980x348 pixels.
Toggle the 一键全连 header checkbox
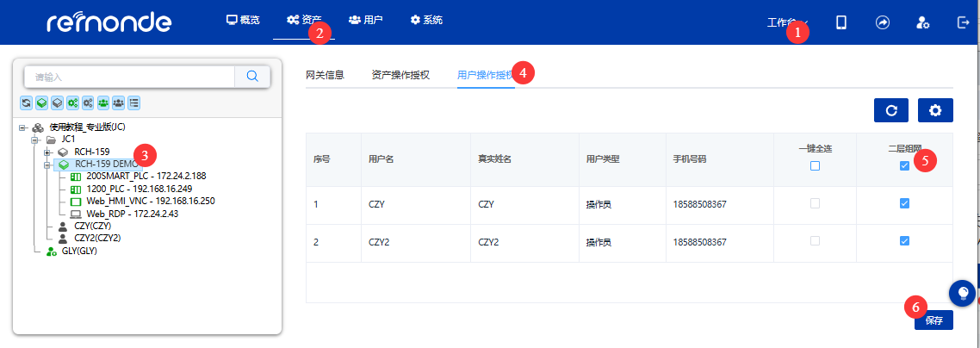point(815,166)
